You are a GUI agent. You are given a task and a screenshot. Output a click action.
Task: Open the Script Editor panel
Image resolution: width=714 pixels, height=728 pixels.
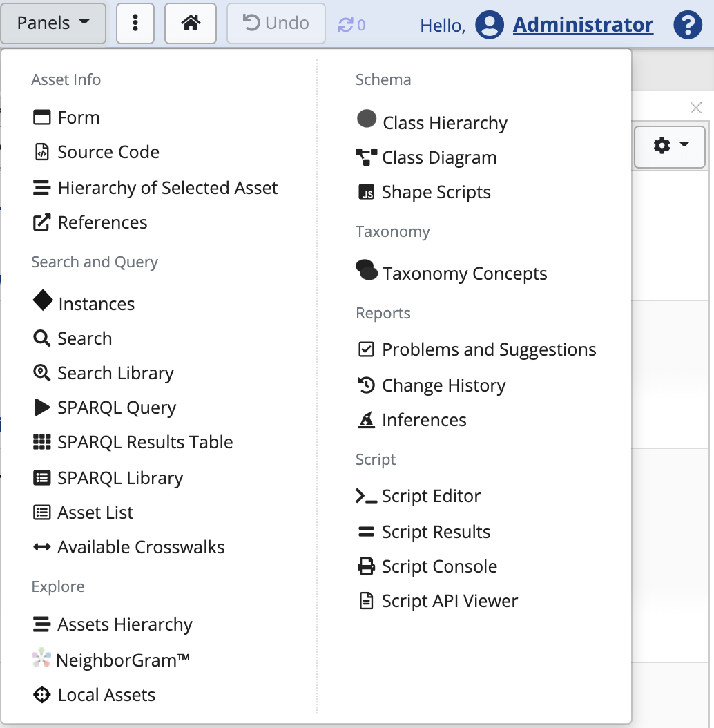pyautogui.click(x=432, y=495)
